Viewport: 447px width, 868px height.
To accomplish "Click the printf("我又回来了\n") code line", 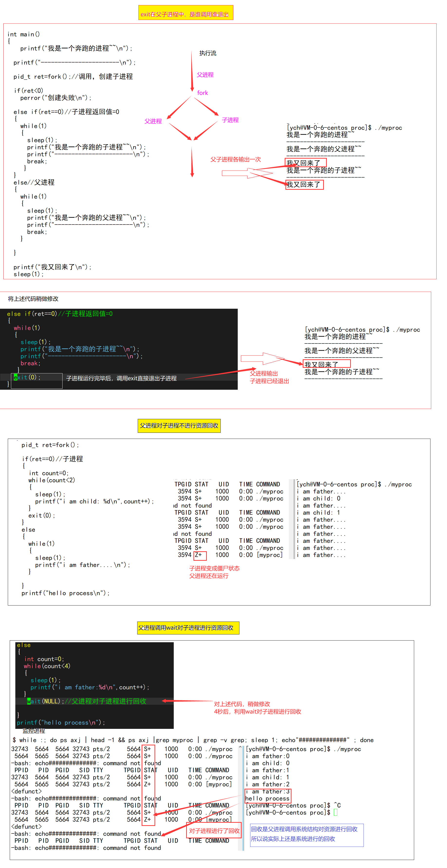I will tap(53, 267).
